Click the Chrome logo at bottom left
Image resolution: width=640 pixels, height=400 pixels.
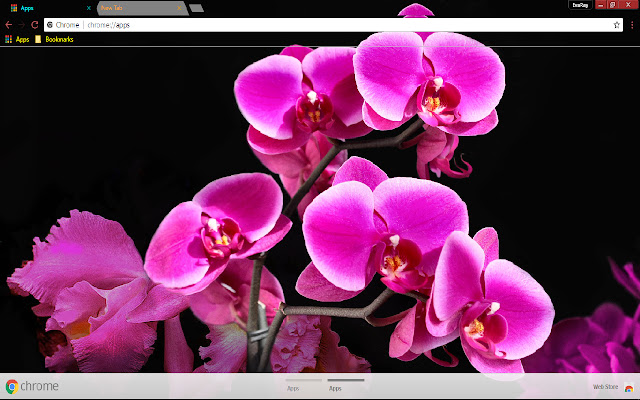pyautogui.click(x=12, y=387)
